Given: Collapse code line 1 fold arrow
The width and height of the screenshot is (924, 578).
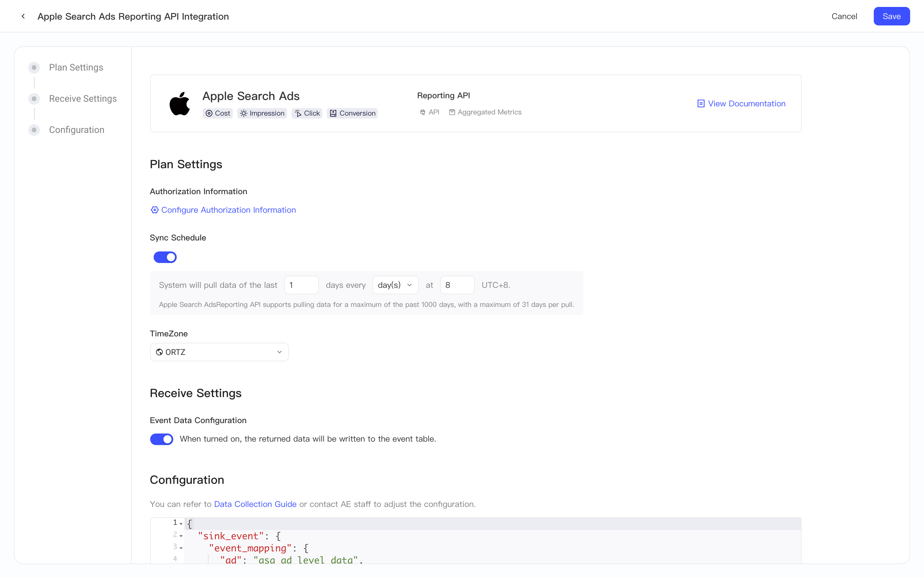Looking at the screenshot, I should [181, 524].
